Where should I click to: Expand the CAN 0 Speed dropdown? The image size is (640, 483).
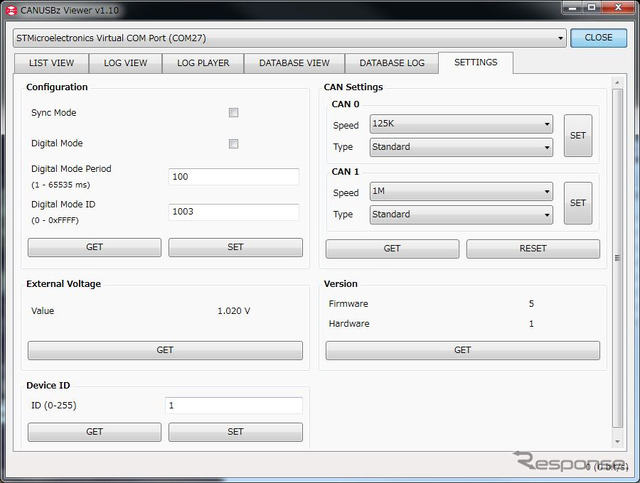461,124
